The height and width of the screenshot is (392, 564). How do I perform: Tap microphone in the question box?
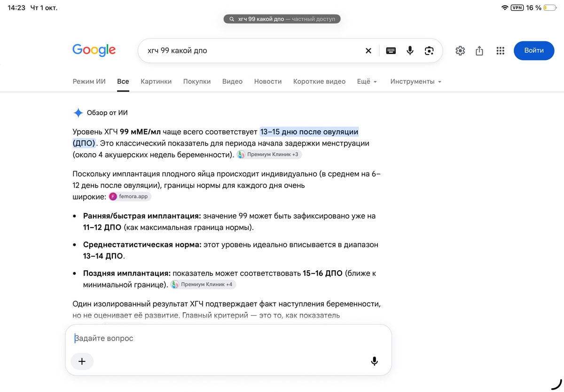click(374, 361)
